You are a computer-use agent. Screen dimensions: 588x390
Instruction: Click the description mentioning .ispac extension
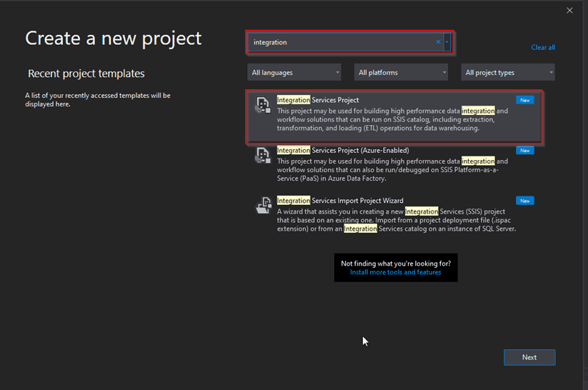(397, 220)
